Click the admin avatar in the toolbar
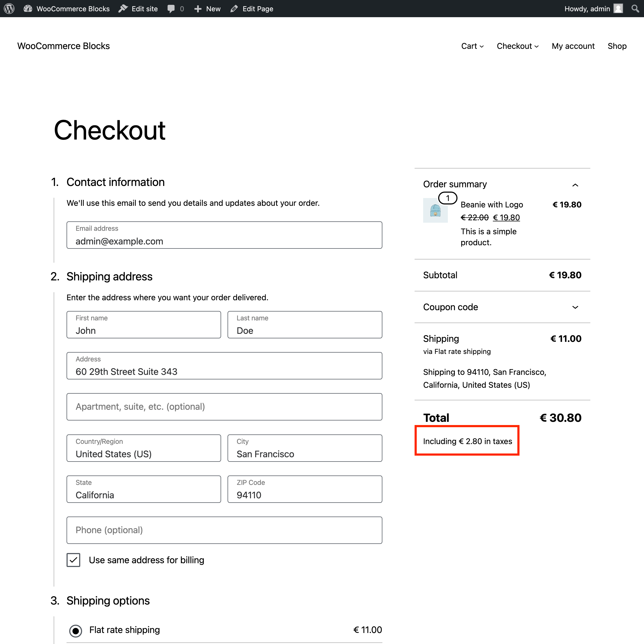The width and height of the screenshot is (644, 644). [x=618, y=9]
